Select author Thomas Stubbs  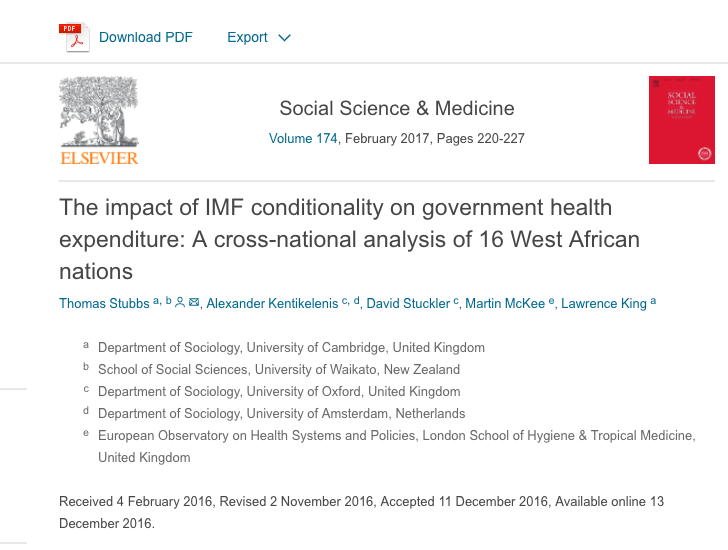coord(104,304)
